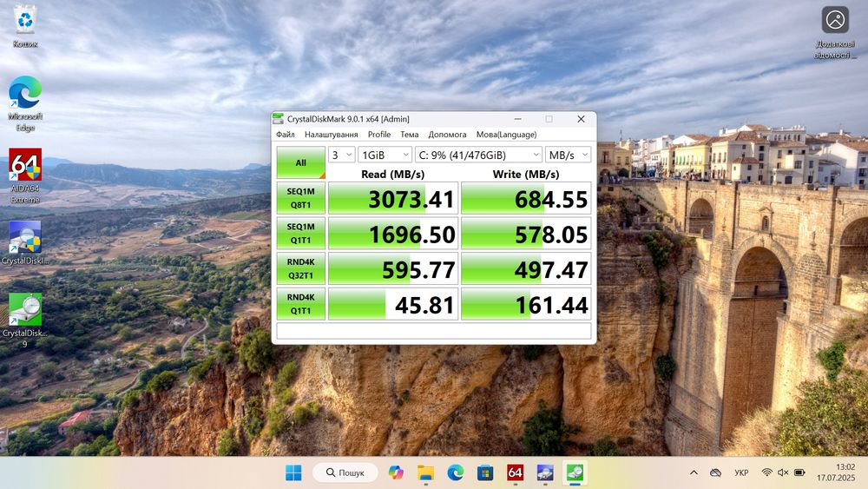Image resolution: width=868 pixels, height=489 pixels.
Task: Close the CrystalDiskMark window
Action: tap(581, 118)
